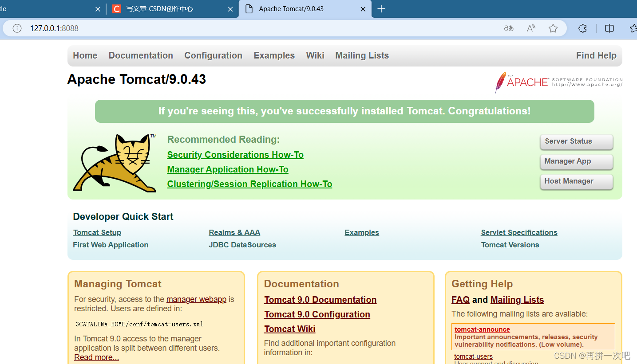Open the Servlet Specifications link
Screen dimensions: 637x364
(519, 232)
